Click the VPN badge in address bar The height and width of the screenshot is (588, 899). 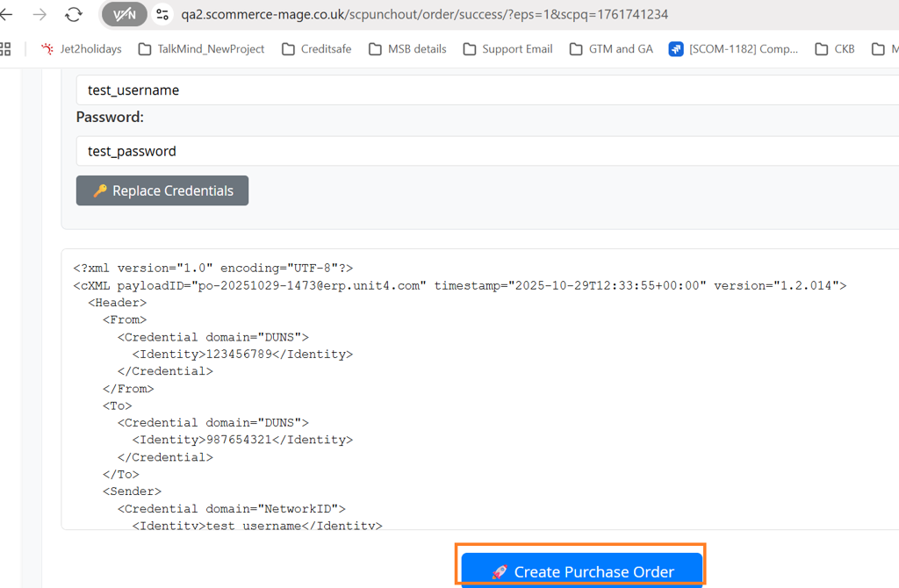click(125, 14)
